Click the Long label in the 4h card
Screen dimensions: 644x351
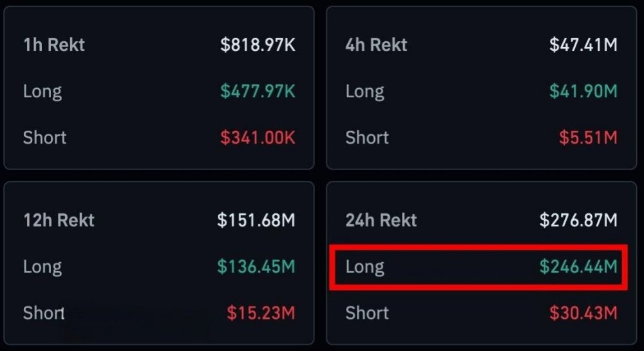coord(365,91)
